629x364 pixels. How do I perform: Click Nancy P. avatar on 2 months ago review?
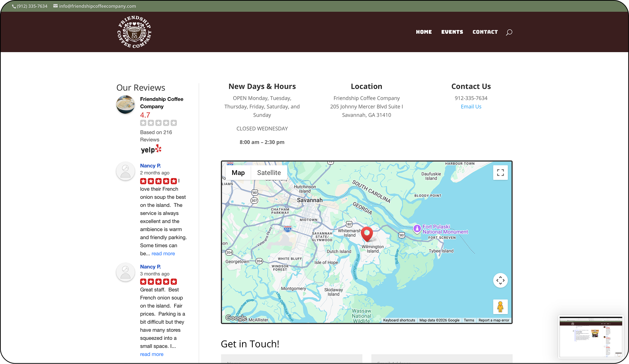click(125, 171)
